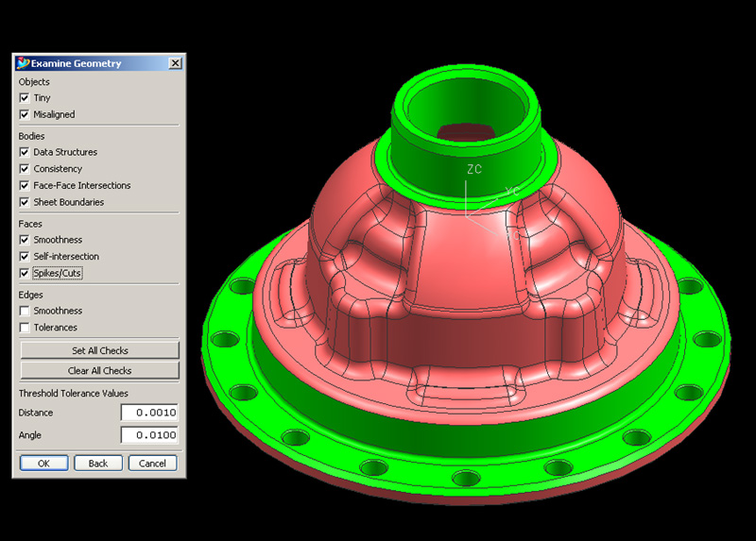This screenshot has height=541, width=756.
Task: Click the Faces section heading
Action: (30, 224)
